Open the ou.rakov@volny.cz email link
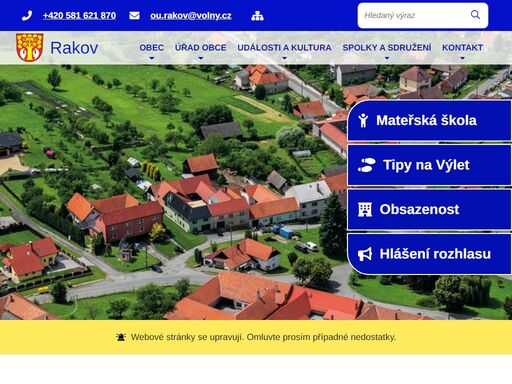 (191, 16)
